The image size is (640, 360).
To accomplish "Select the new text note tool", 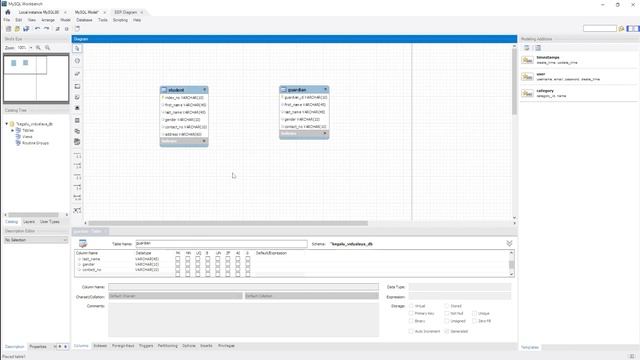I will 77,97.
